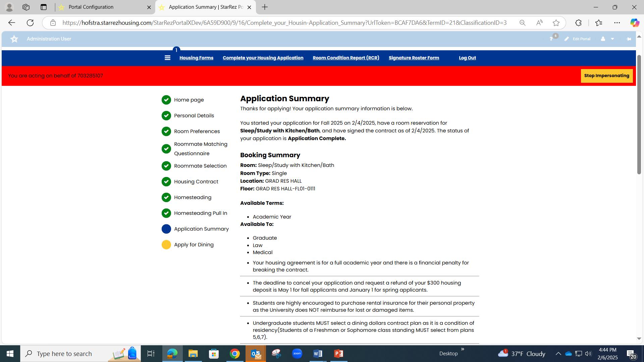Show hidden system tray icons chevron
The width and height of the screenshot is (644, 362).
[x=558, y=353]
